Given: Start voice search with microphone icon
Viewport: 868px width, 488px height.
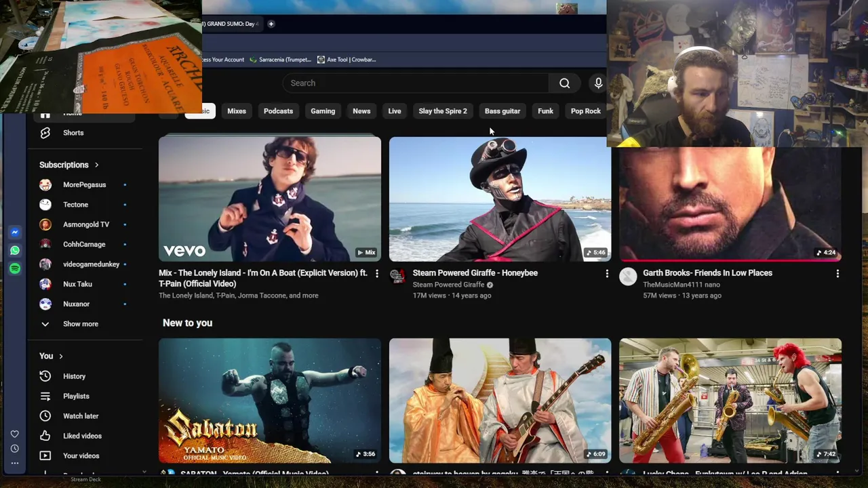Looking at the screenshot, I should coord(598,83).
